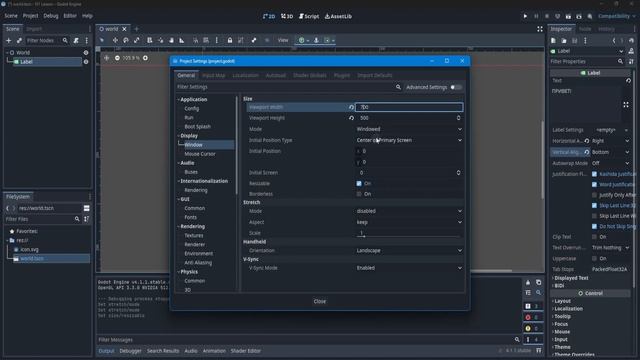Toggle Label node visibility
Viewport: 640px width, 360px height.
pos(86,62)
